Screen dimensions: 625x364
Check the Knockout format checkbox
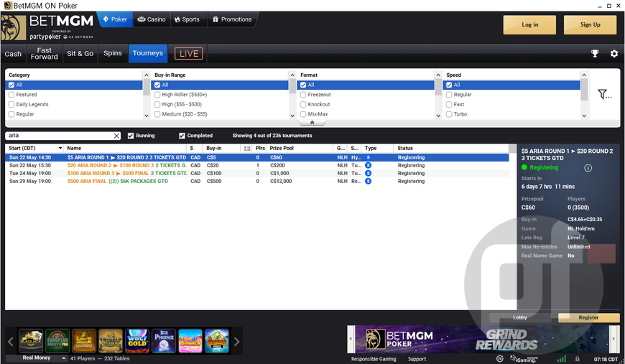tap(303, 104)
